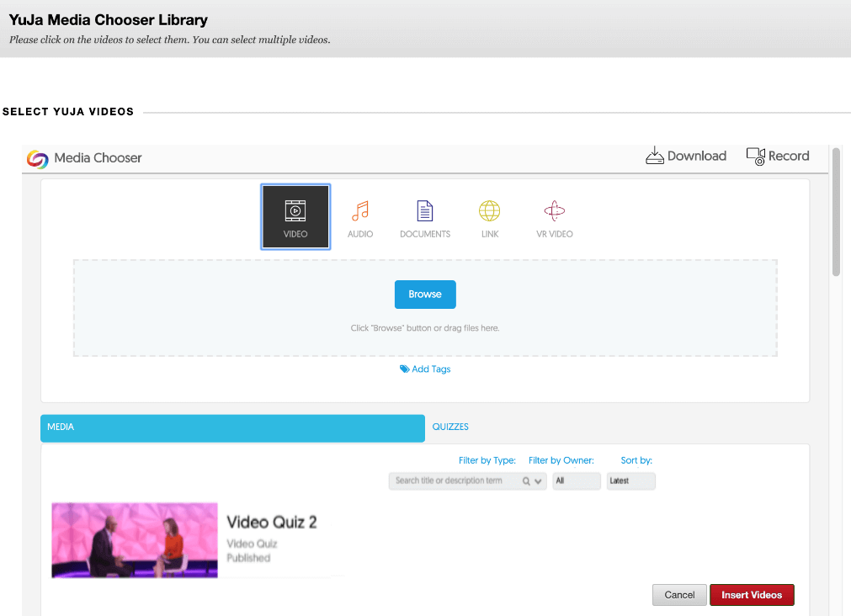Click the red Insert Videos button

pyautogui.click(x=752, y=595)
